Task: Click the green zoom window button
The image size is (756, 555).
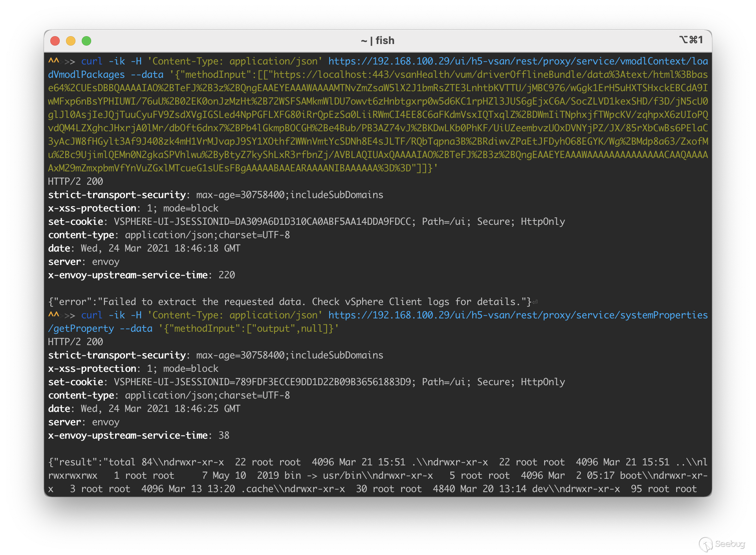Action: point(86,41)
